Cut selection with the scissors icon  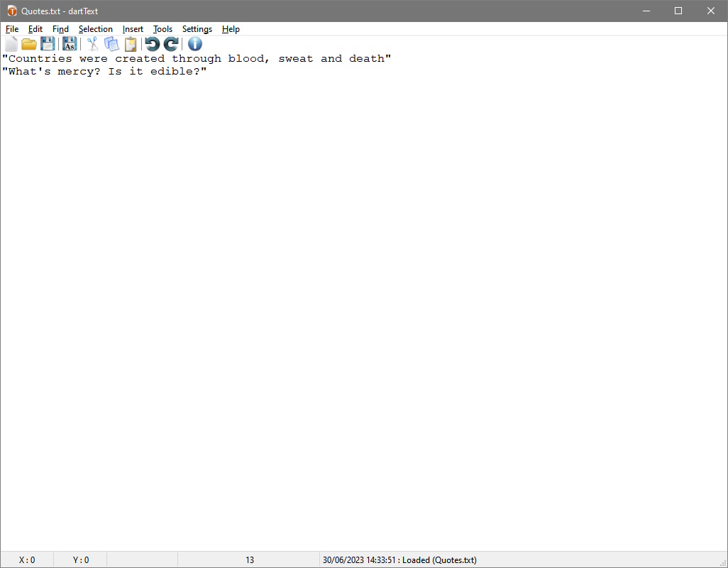(x=92, y=44)
